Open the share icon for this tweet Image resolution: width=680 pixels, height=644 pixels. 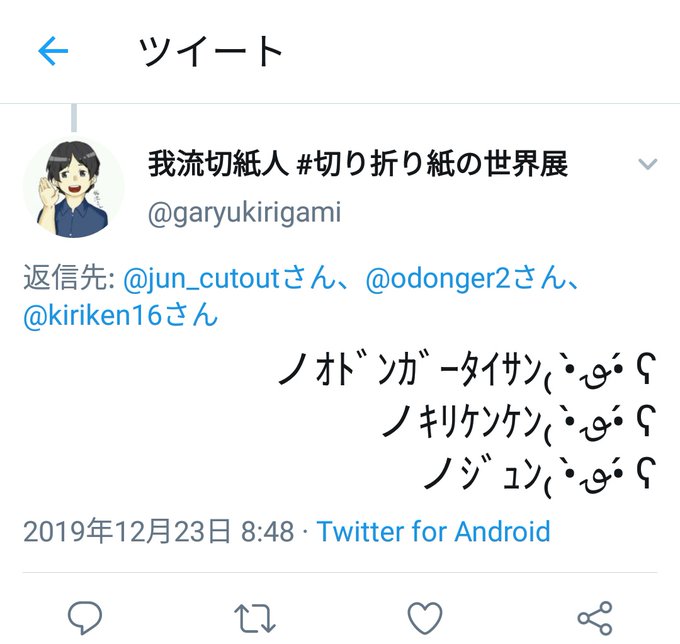coord(595,618)
